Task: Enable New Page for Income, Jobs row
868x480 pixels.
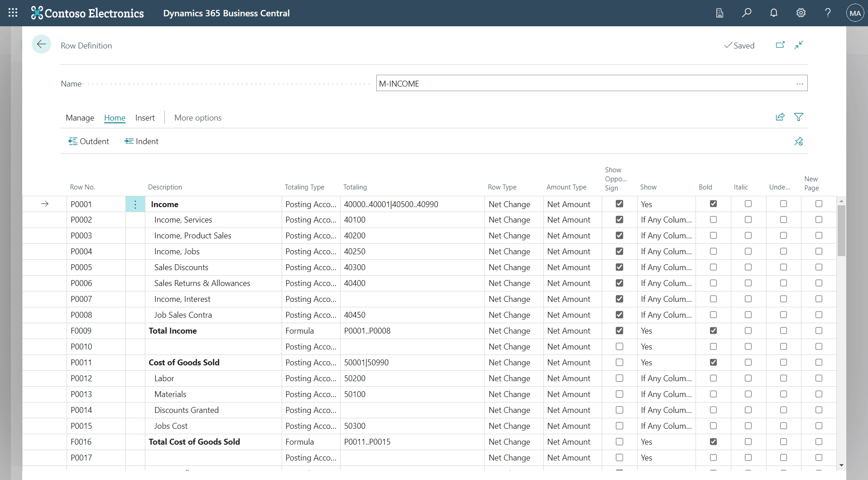Action: 819,252
